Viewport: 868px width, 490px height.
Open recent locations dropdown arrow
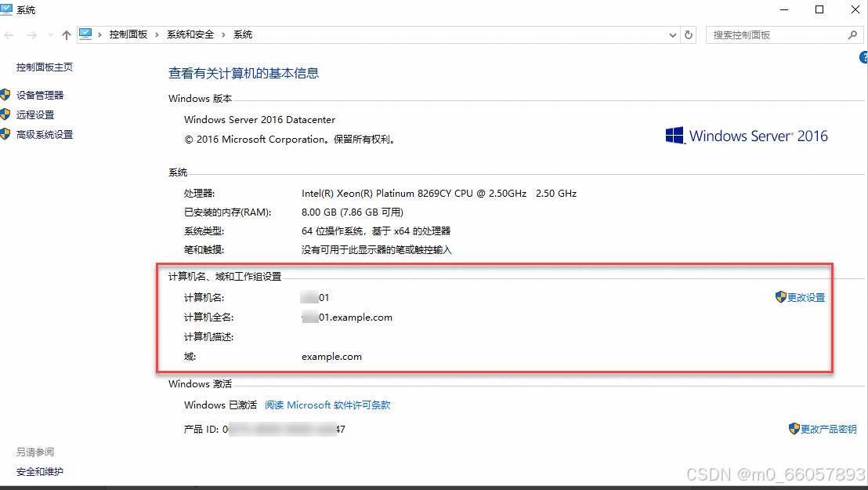click(50, 35)
